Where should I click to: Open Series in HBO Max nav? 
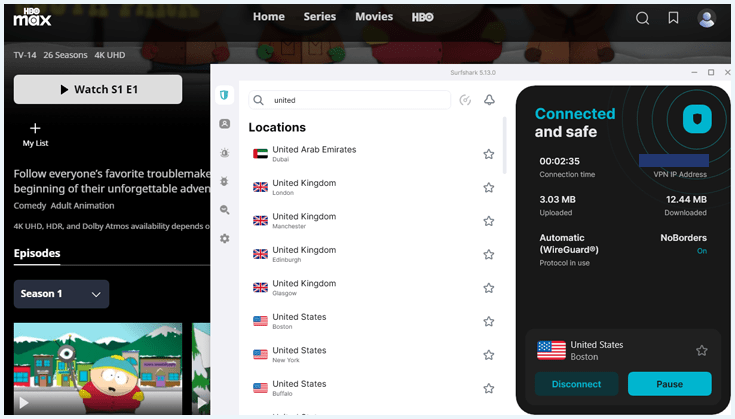[320, 17]
